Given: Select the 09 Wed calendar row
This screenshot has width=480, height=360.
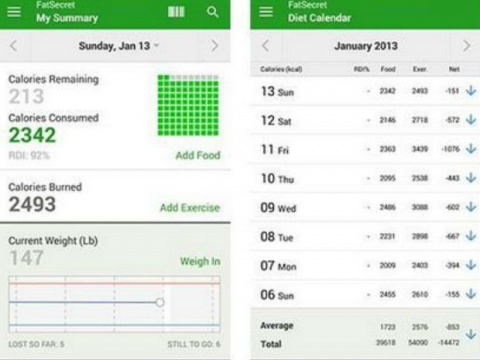Looking at the screenshot, I should coord(365,208).
